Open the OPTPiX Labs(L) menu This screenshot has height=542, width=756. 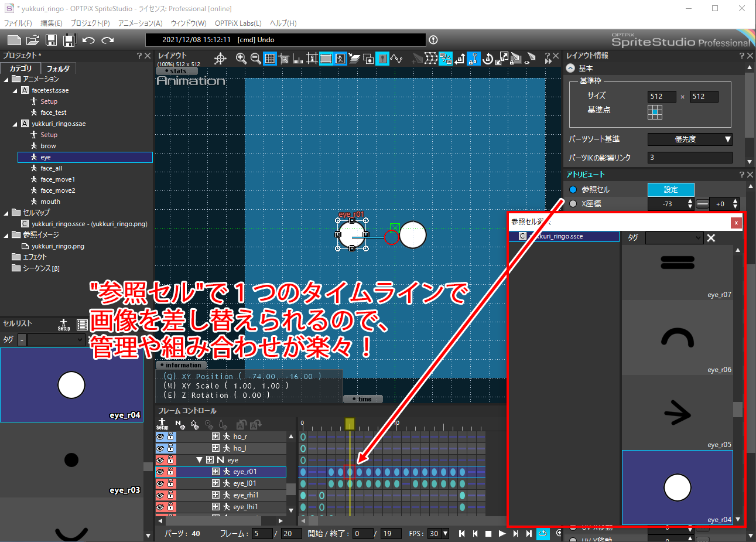(238, 23)
